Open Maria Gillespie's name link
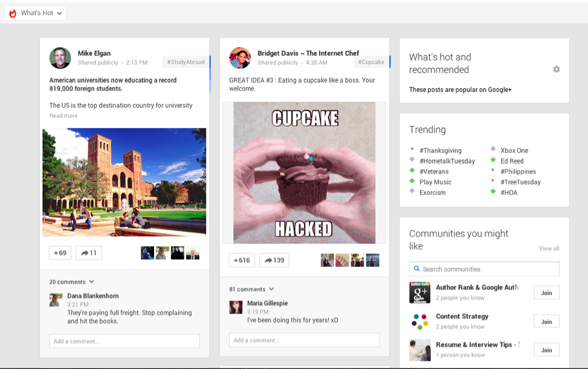Screen dimensions: 588x369 (x=267, y=303)
